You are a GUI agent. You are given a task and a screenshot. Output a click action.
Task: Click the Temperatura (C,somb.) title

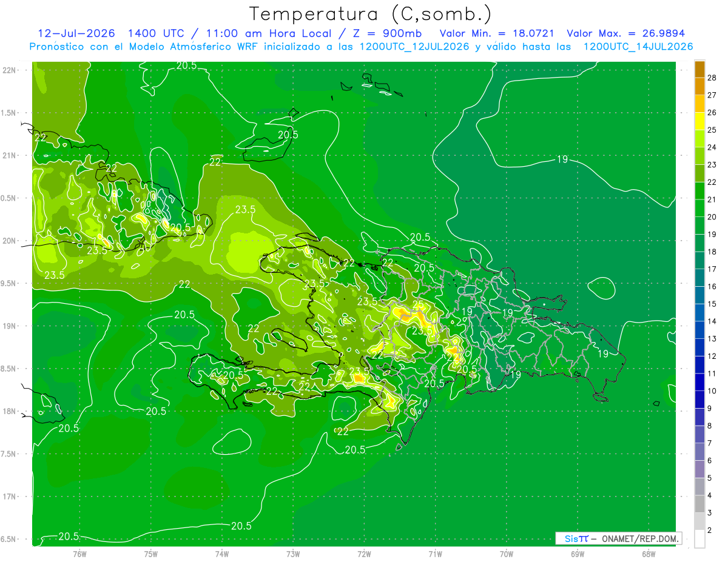371,14
